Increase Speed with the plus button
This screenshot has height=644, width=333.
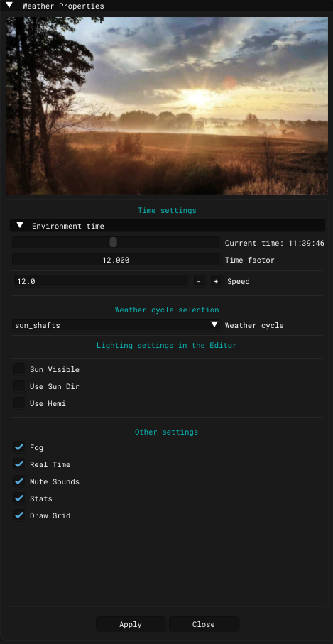[217, 281]
